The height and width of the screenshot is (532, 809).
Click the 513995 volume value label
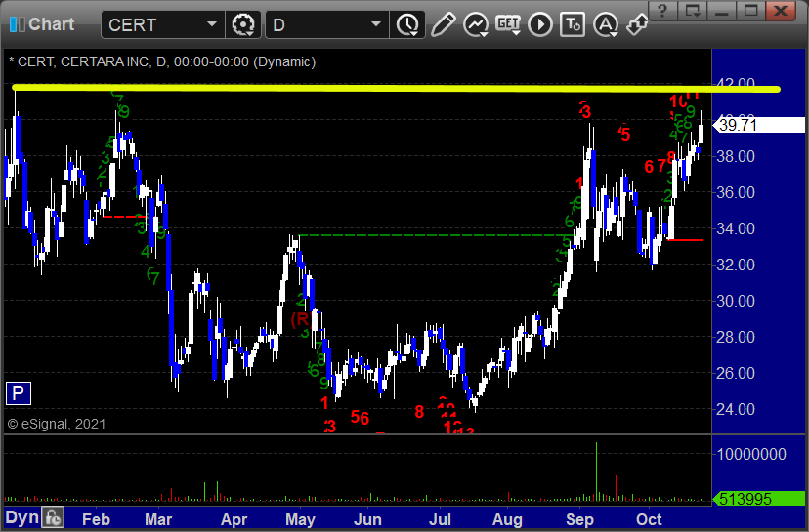click(x=758, y=499)
